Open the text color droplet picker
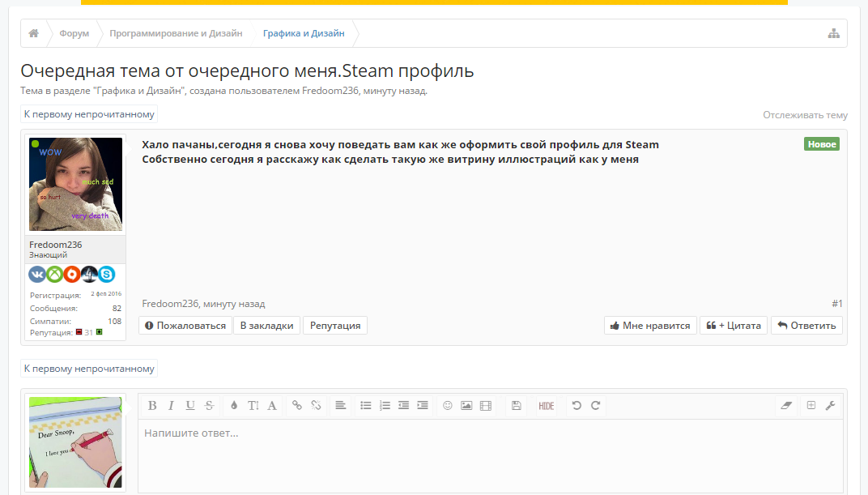The height and width of the screenshot is (495, 868). [234, 406]
